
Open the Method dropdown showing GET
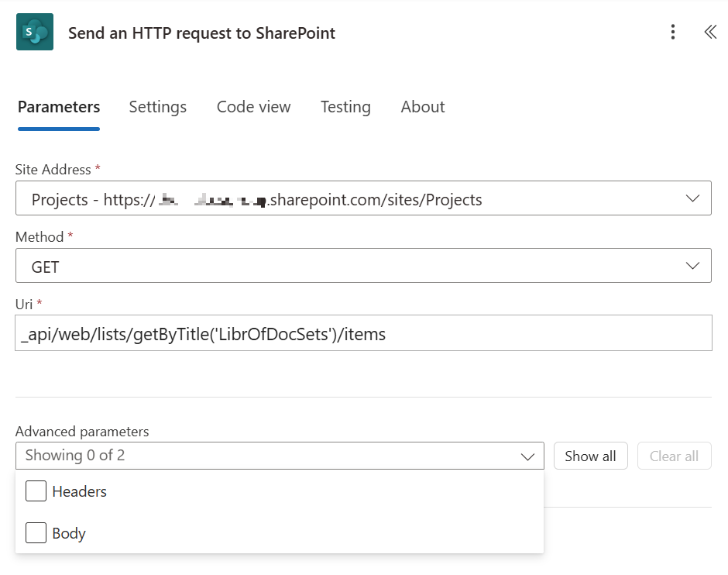point(692,264)
